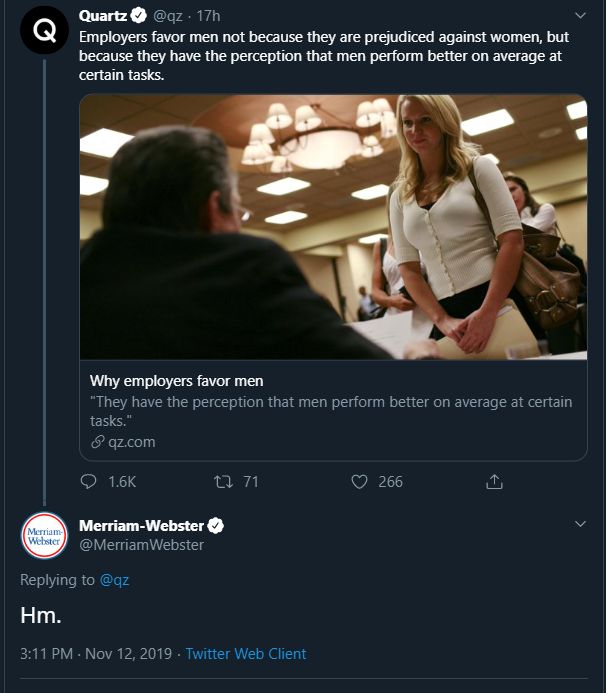Open "Why employers favor men" article headline
The width and height of the screenshot is (606, 693).
coord(177,381)
